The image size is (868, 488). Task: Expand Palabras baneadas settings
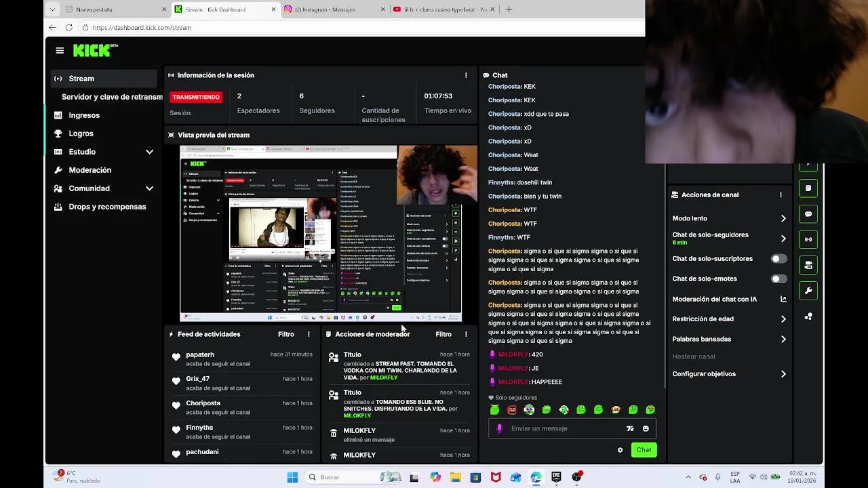click(x=783, y=339)
